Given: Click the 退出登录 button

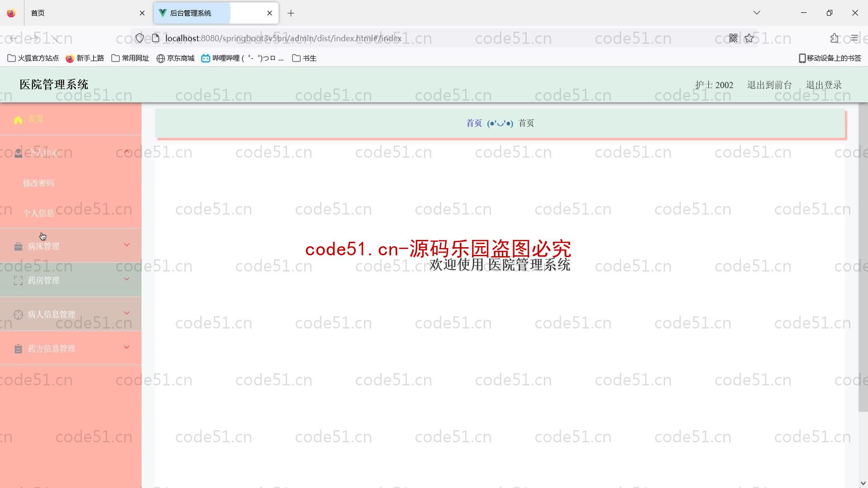Looking at the screenshot, I should click(x=824, y=84).
